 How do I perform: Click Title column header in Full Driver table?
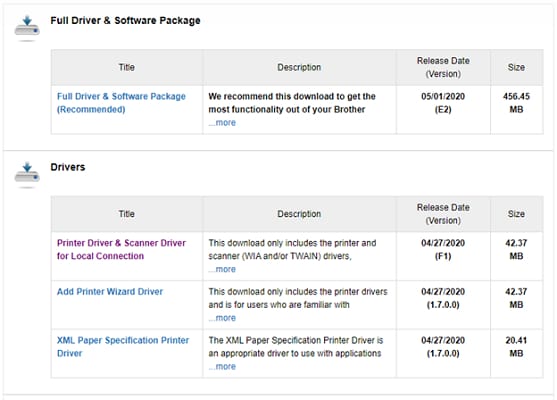click(x=127, y=67)
